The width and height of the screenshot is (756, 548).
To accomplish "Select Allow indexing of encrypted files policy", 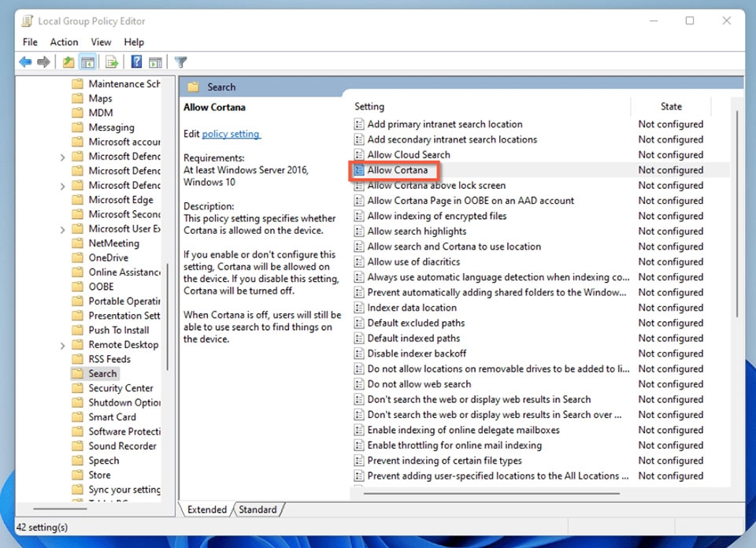I will pos(437,216).
